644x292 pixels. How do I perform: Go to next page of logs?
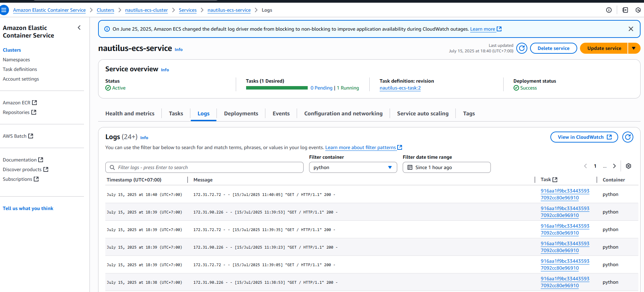point(614,166)
